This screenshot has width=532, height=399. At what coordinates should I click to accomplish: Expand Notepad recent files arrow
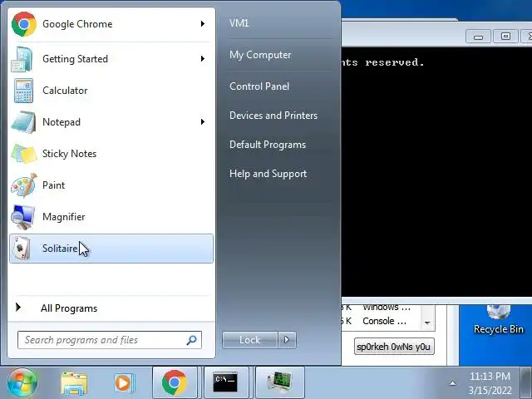tap(203, 122)
